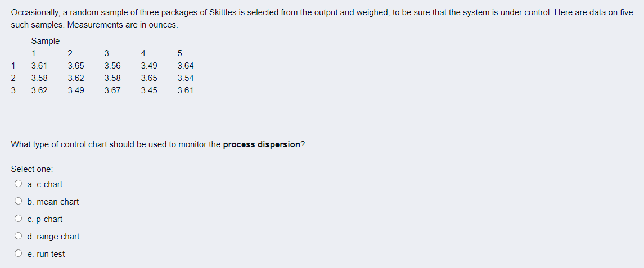
Task: Click the 3.45 value in the table
Action: (x=149, y=90)
